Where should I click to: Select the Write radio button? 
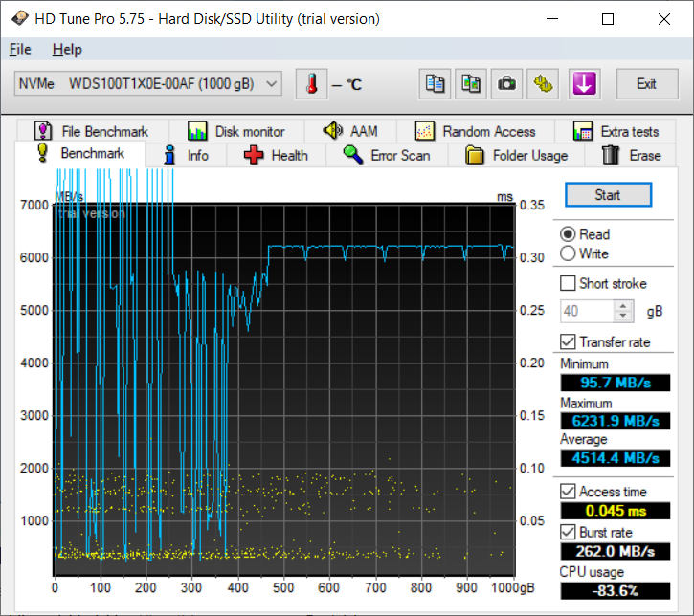click(x=568, y=253)
